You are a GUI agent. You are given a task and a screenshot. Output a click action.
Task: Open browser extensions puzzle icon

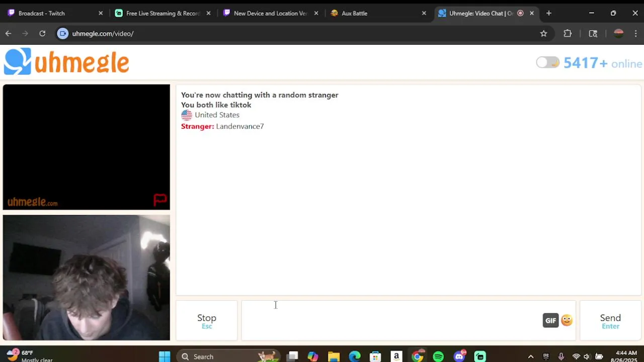tap(568, 34)
